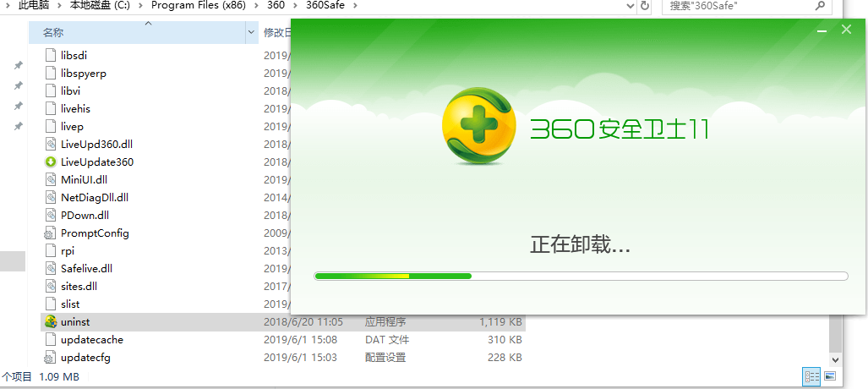Screen dimensions: 868x389
Task: Click the LiveUpdate360 green arrow icon
Action: (x=51, y=162)
